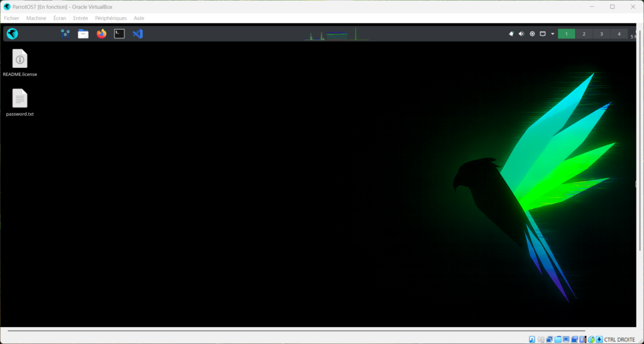Launch Firefox from the top panel

click(x=101, y=34)
